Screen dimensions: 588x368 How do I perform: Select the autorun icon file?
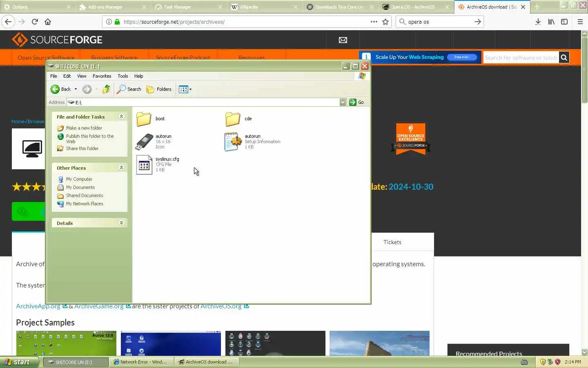coord(154,141)
